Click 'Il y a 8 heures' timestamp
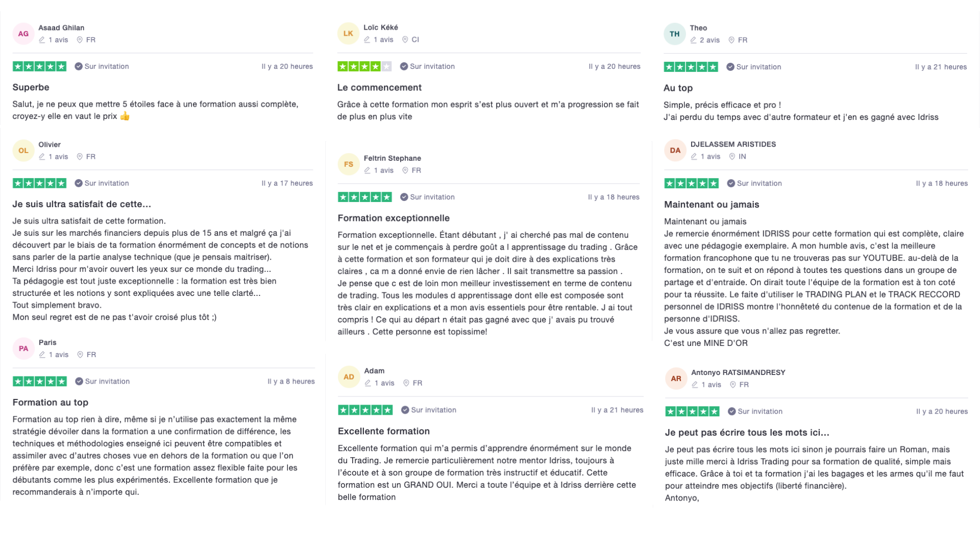Image resolution: width=980 pixels, height=551 pixels. tap(291, 381)
